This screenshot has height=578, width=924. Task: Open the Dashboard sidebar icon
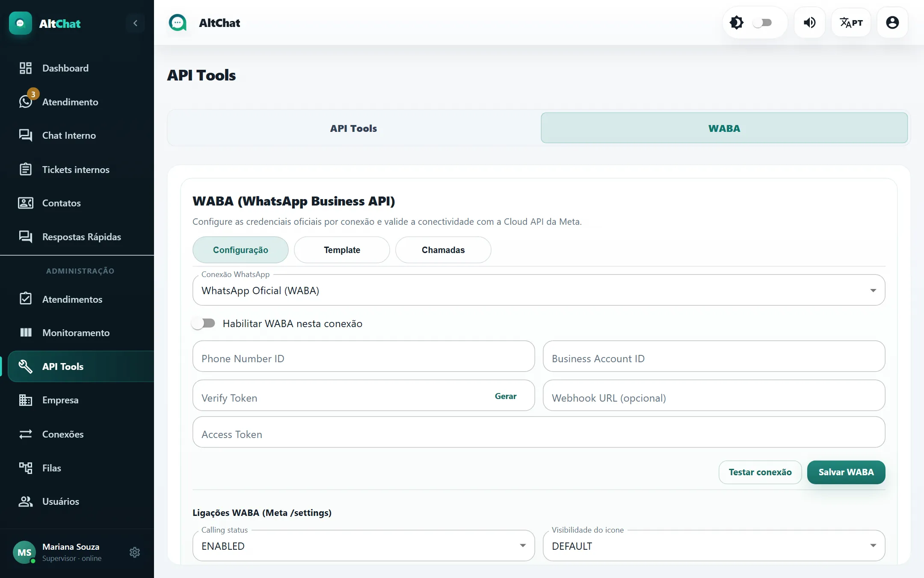[x=26, y=68]
